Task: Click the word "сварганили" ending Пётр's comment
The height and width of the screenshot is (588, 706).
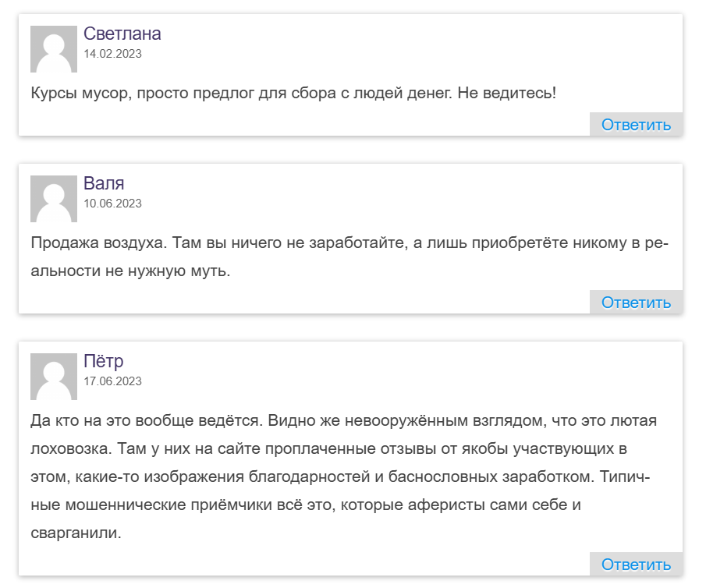Action: [76, 533]
